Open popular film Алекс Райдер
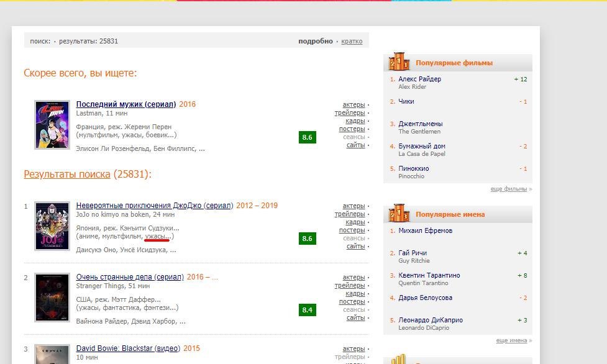 (419, 79)
